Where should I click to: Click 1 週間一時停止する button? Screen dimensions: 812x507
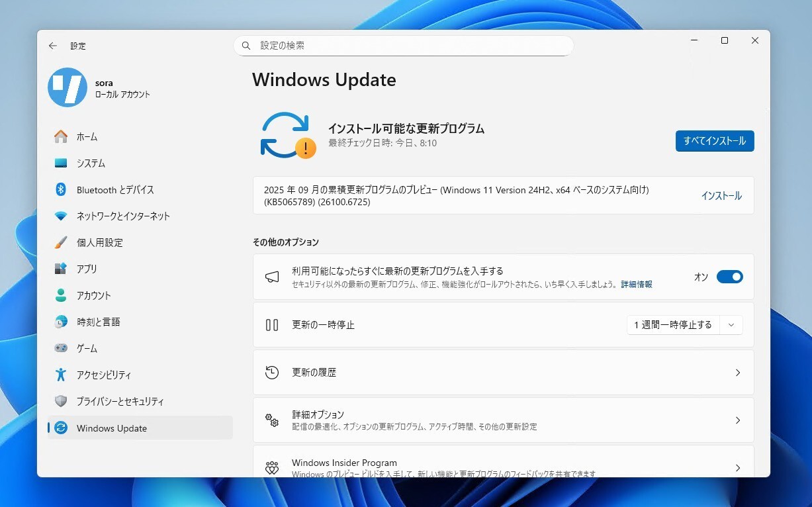(673, 325)
